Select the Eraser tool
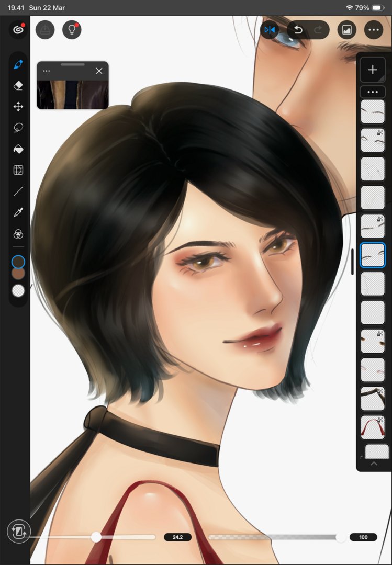 click(x=18, y=85)
